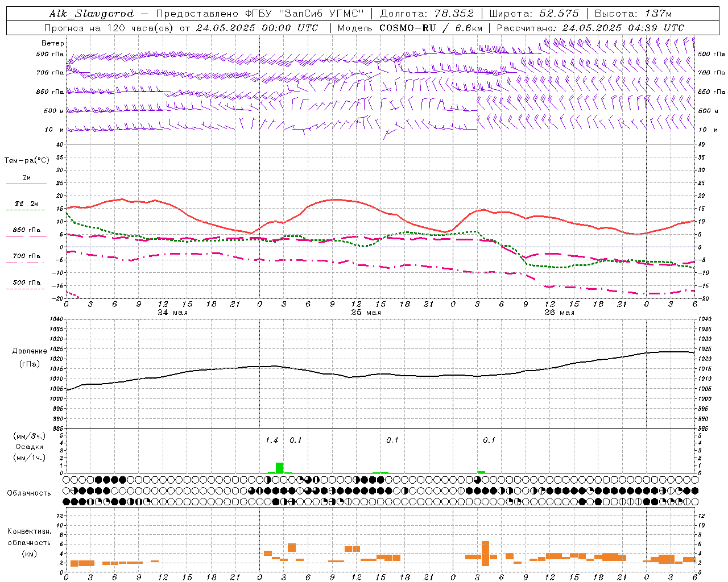Click the Td 2м legend label
This screenshot has height=582, width=728.
27,203
